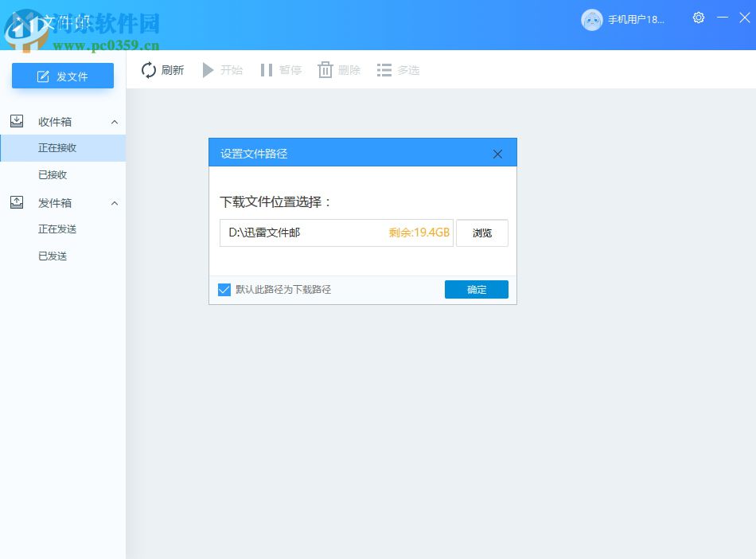Collapse the 收件箱 section
756x559 pixels.
[114, 121]
